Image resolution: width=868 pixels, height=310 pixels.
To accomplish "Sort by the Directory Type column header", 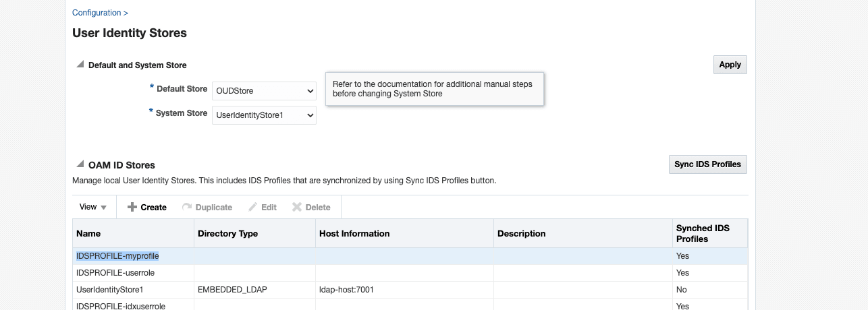I will coord(227,234).
